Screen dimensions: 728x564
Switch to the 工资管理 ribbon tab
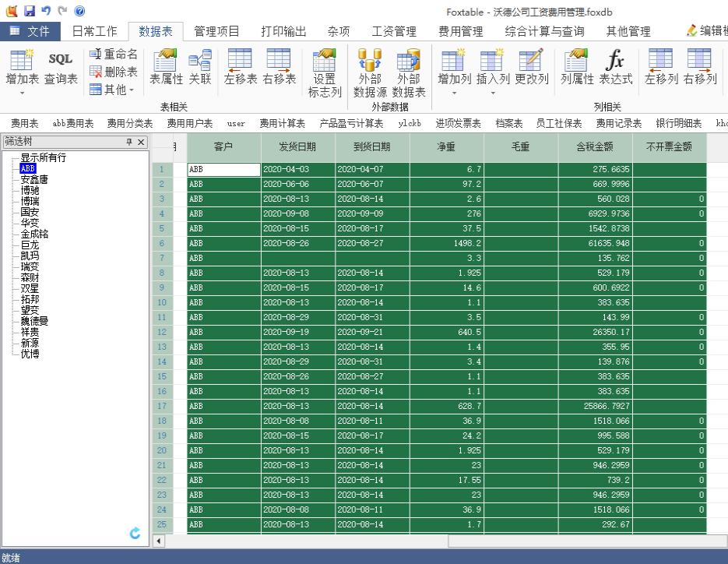tap(394, 31)
